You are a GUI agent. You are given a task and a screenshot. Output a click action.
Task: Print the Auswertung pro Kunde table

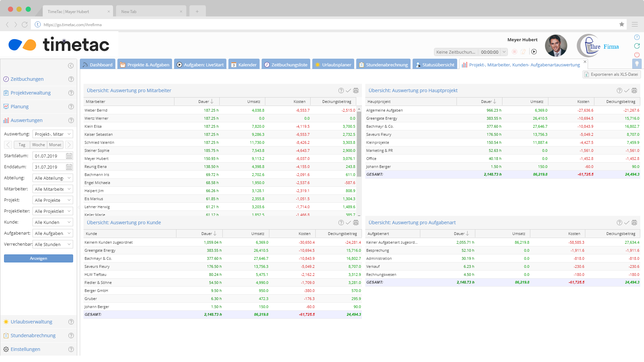tap(356, 223)
